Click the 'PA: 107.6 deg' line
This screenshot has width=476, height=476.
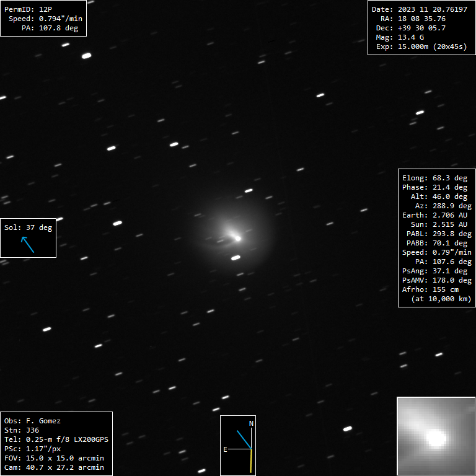pos(443,262)
